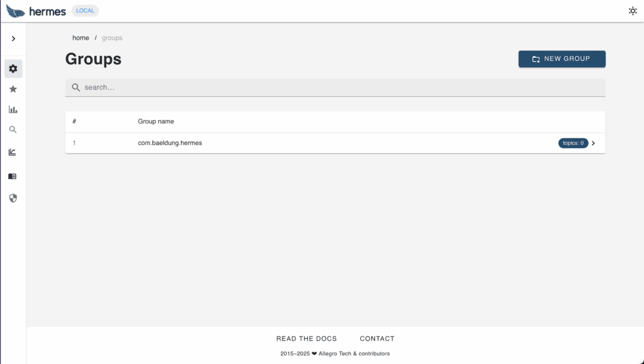Click the Hermes wing logo
This screenshot has width=644, height=364.
pyautogui.click(x=15, y=11)
